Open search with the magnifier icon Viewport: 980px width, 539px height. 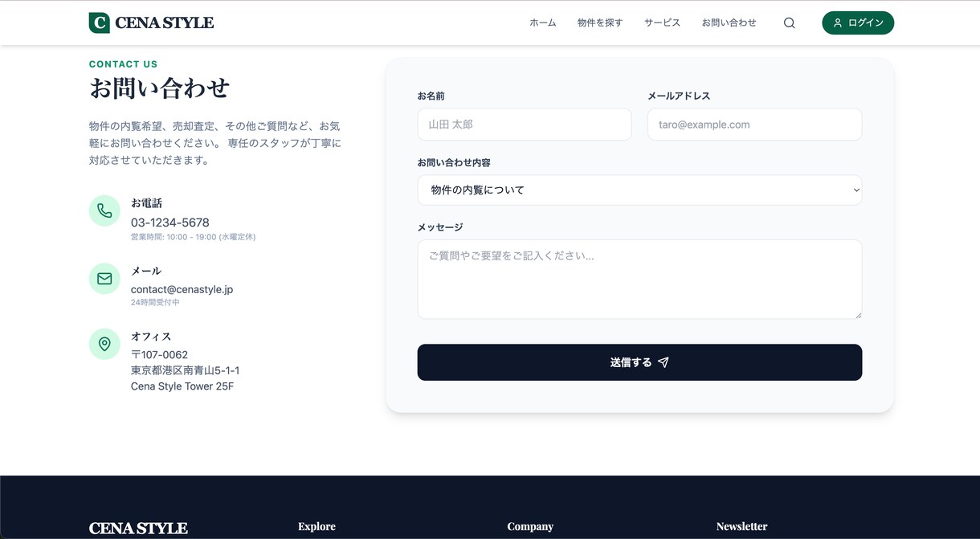click(790, 23)
